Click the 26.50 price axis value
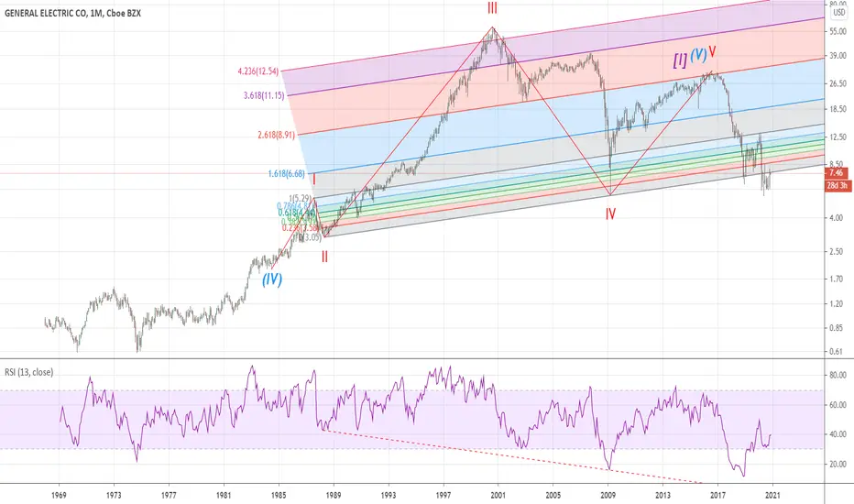The width and height of the screenshot is (854, 504). pyautogui.click(x=838, y=83)
